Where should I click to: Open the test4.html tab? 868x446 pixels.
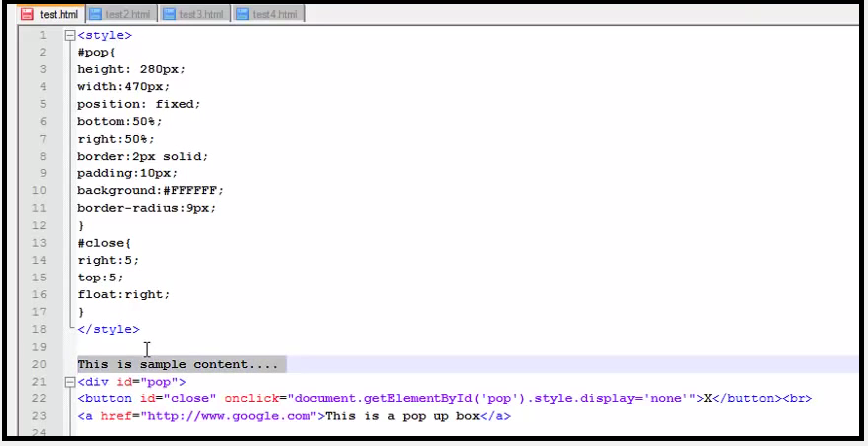pos(269,14)
